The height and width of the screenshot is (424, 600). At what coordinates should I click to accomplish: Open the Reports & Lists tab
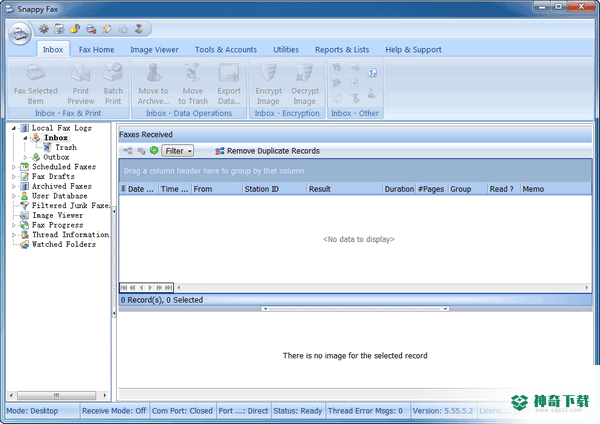(x=342, y=50)
